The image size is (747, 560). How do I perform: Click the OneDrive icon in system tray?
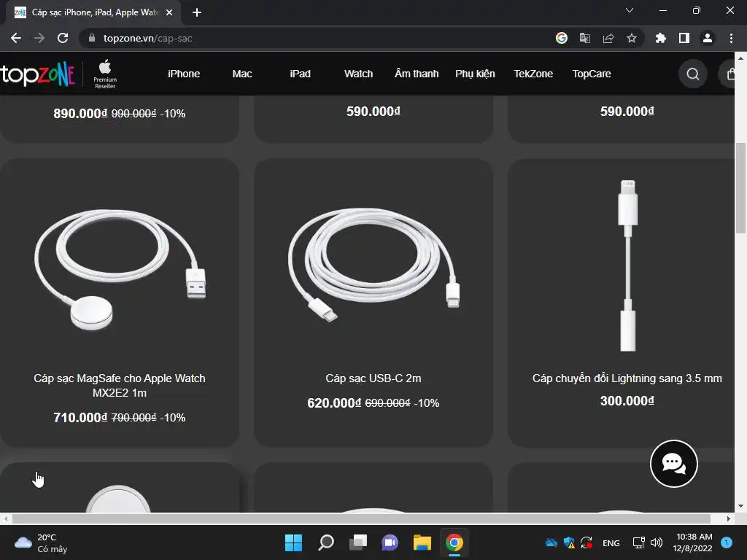pyautogui.click(x=551, y=542)
